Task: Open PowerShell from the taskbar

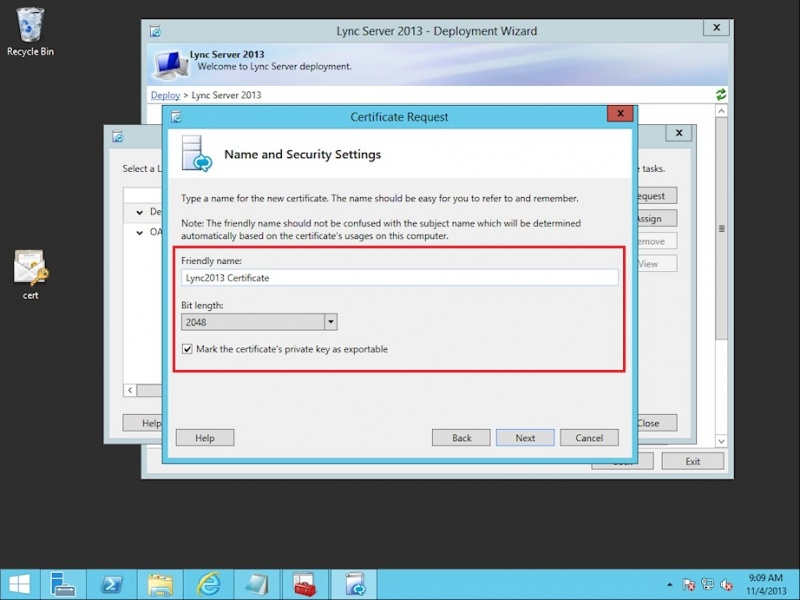Action: click(x=111, y=584)
